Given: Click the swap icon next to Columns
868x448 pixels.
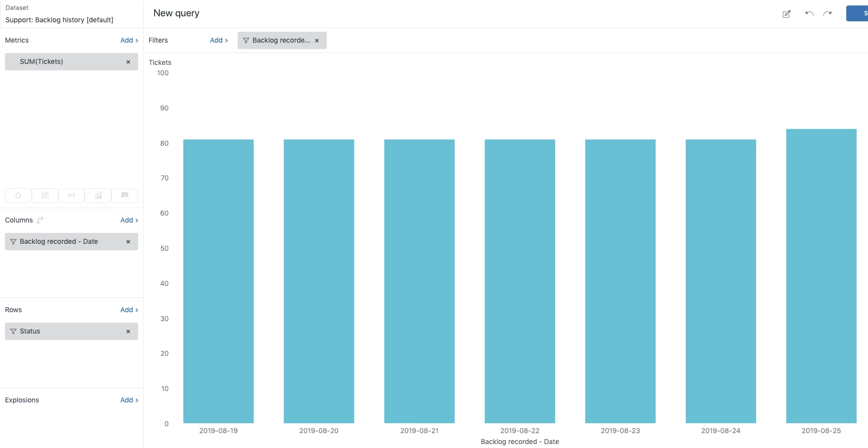Looking at the screenshot, I should click(x=40, y=220).
